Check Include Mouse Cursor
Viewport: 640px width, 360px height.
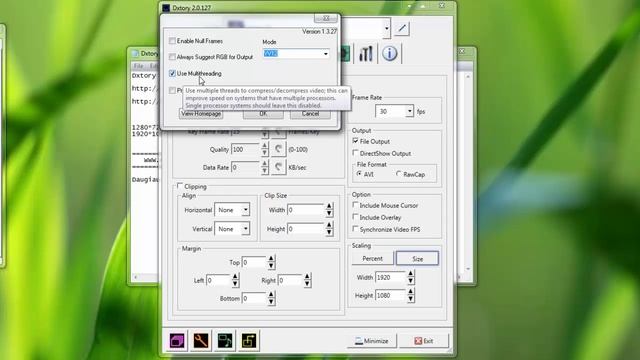(x=355, y=205)
